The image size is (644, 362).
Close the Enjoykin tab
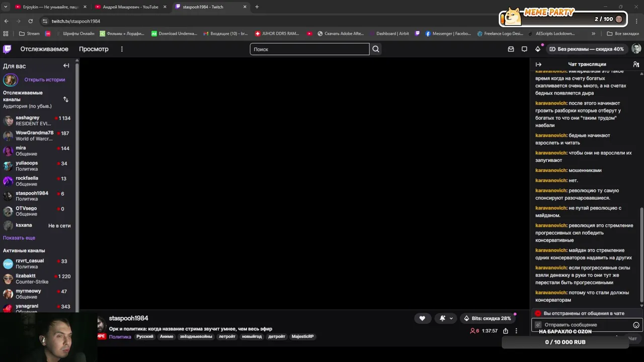[x=85, y=7]
